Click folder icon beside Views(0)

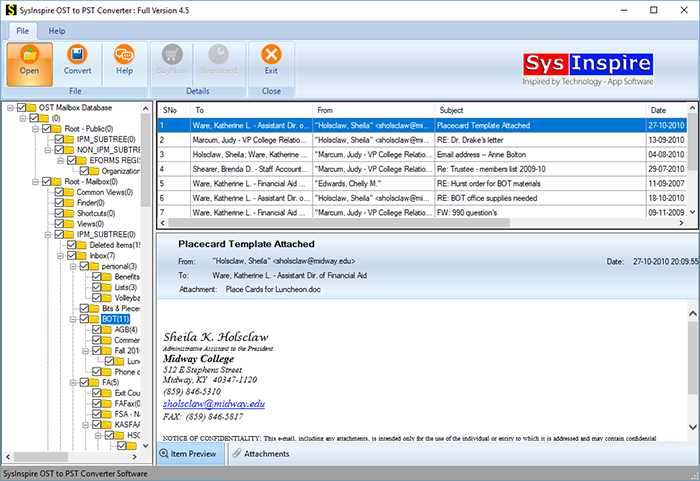[x=69, y=224]
